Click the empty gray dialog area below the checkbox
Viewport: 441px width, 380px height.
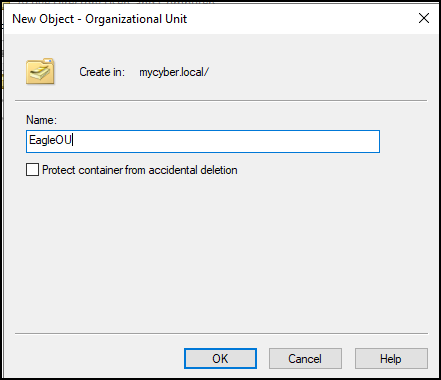[220, 253]
